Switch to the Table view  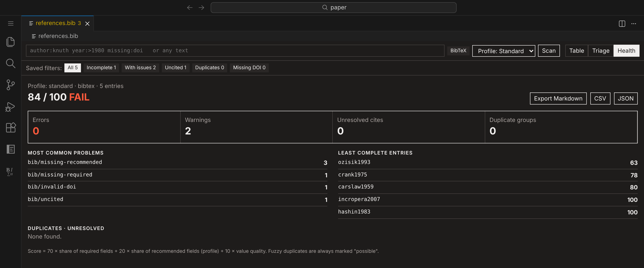576,51
